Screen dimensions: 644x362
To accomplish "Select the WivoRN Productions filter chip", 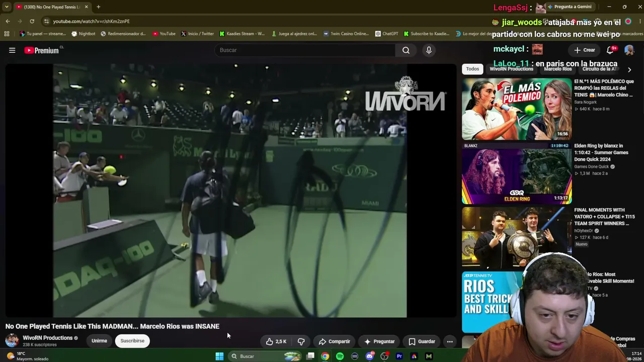I will pyautogui.click(x=511, y=69).
